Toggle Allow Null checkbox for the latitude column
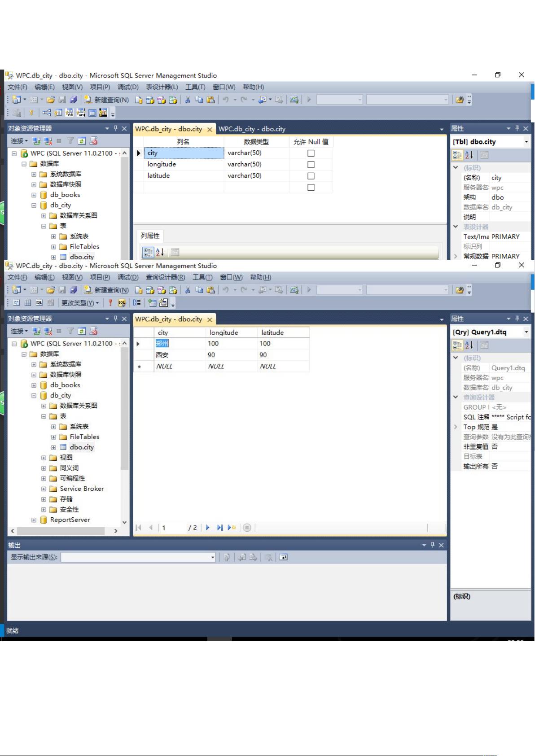Image resolution: width=535 pixels, height=756 pixels. tap(311, 176)
